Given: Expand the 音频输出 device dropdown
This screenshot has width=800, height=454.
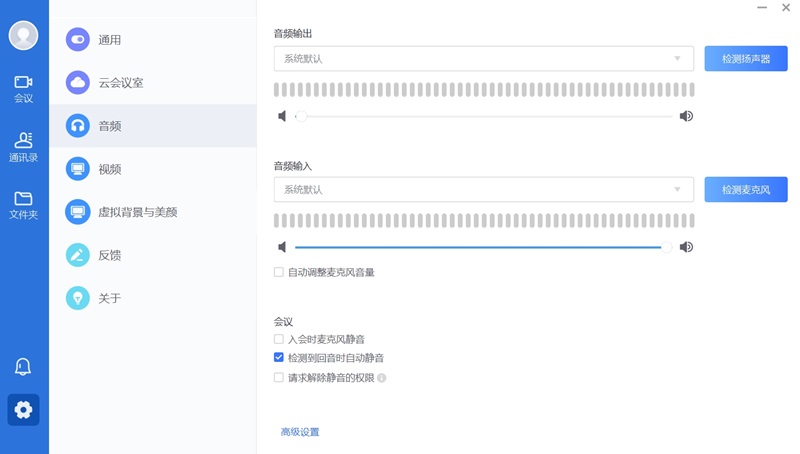Looking at the screenshot, I should pos(483,59).
